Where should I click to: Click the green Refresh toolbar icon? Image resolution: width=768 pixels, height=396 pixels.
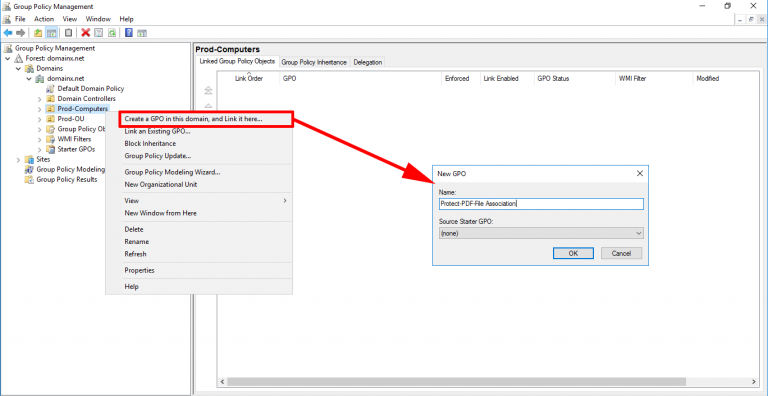pos(112,33)
